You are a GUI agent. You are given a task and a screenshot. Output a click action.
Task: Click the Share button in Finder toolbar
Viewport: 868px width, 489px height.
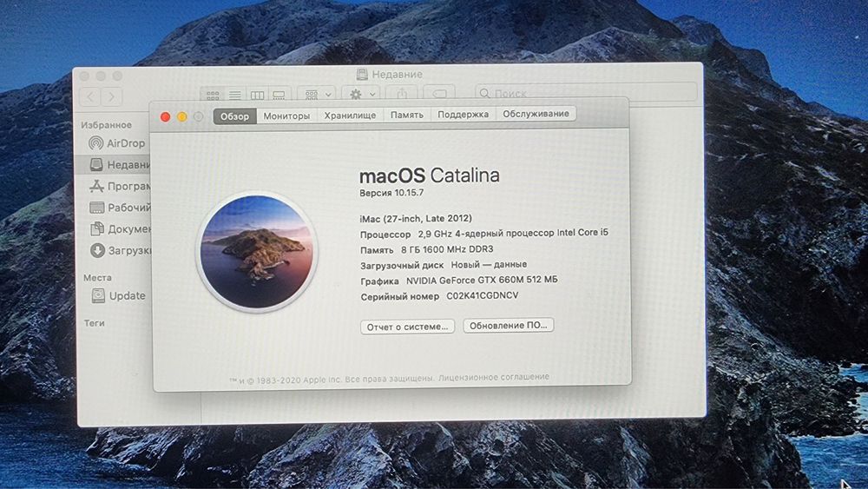click(x=402, y=94)
